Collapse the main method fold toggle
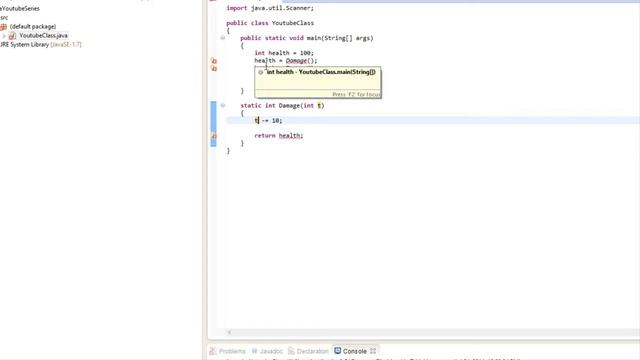The width and height of the screenshot is (640, 360). tap(223, 38)
